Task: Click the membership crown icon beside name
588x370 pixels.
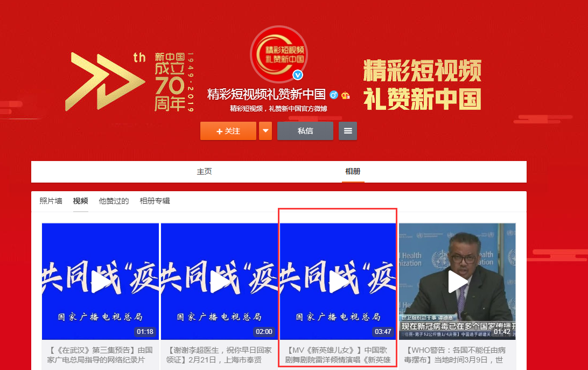Action: 346,95
